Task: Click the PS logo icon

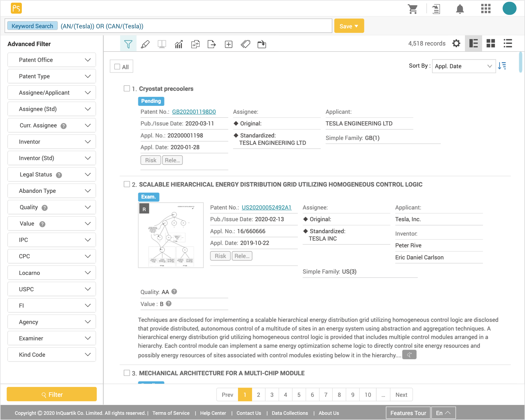Action: (x=16, y=8)
